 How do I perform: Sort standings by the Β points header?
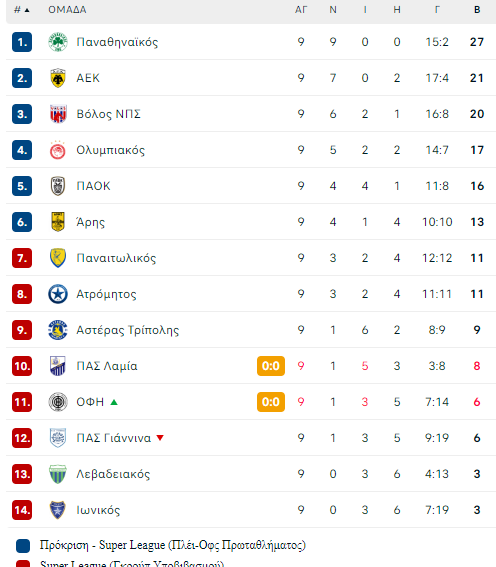tap(477, 10)
